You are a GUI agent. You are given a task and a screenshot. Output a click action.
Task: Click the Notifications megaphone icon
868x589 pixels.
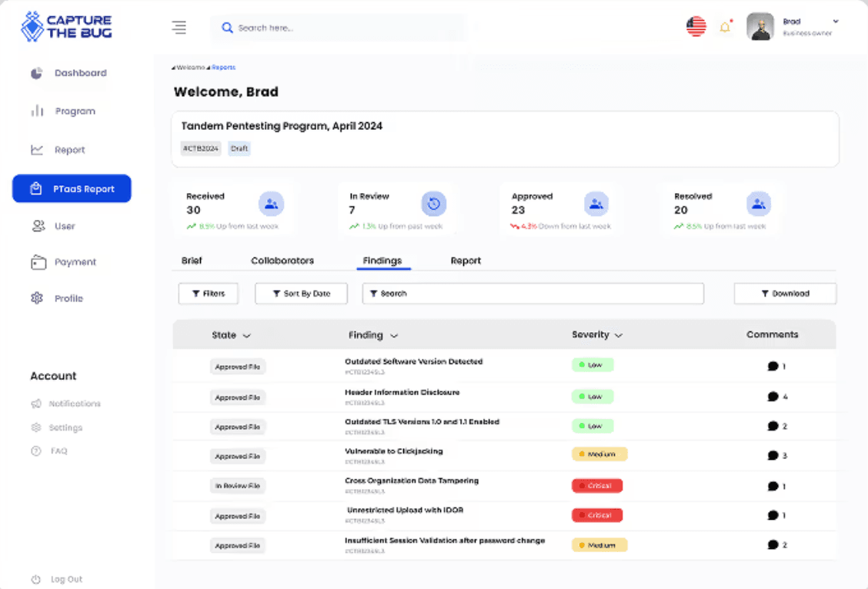click(x=36, y=404)
